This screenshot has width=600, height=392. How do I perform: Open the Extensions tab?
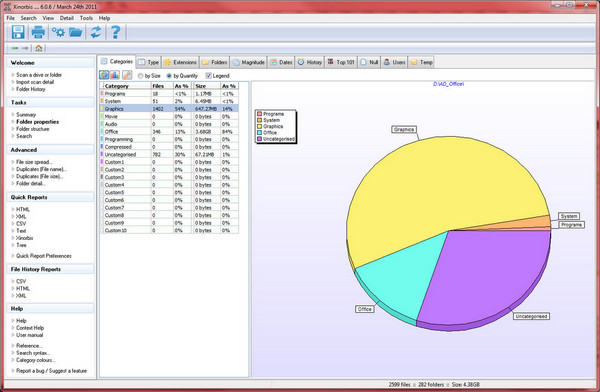tap(180, 62)
